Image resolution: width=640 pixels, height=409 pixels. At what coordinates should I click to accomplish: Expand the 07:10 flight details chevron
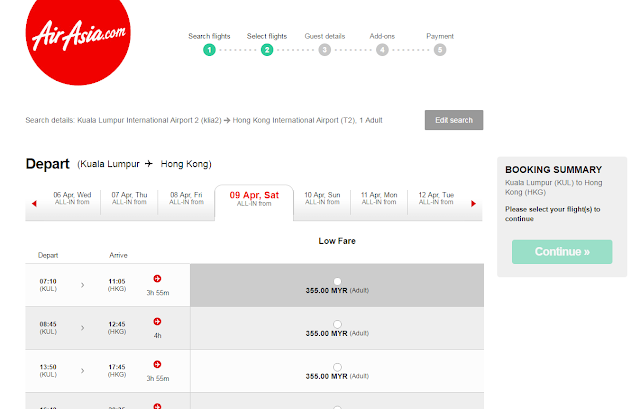pyautogui.click(x=82, y=285)
